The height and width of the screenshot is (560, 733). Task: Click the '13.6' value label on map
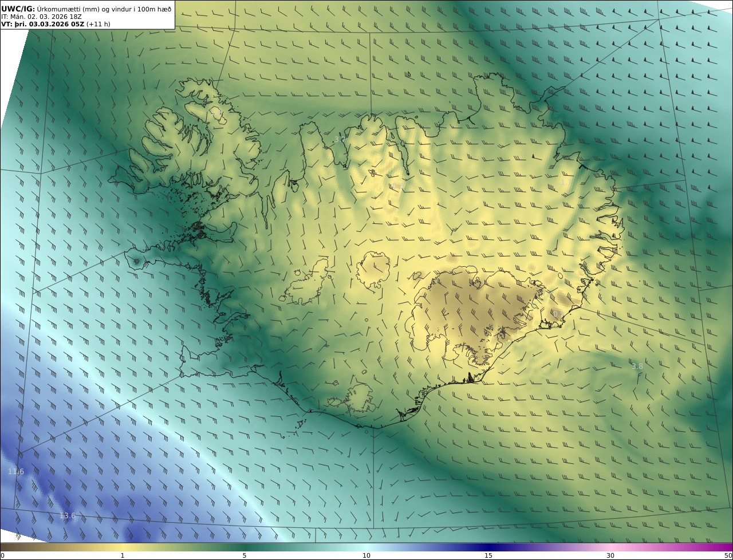pyautogui.click(x=68, y=516)
